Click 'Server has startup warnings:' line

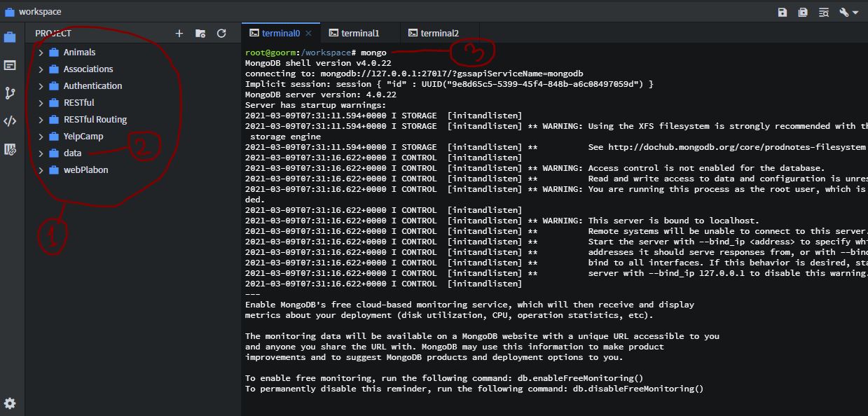point(315,106)
